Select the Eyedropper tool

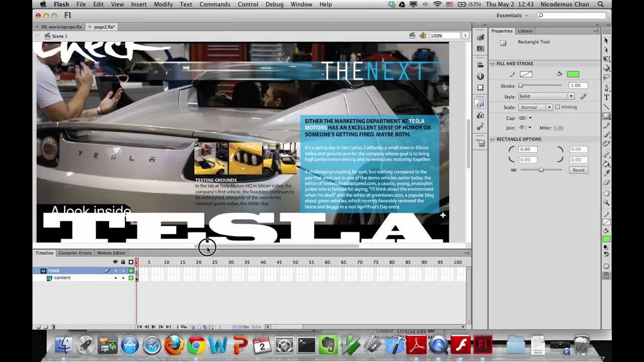(x=606, y=173)
